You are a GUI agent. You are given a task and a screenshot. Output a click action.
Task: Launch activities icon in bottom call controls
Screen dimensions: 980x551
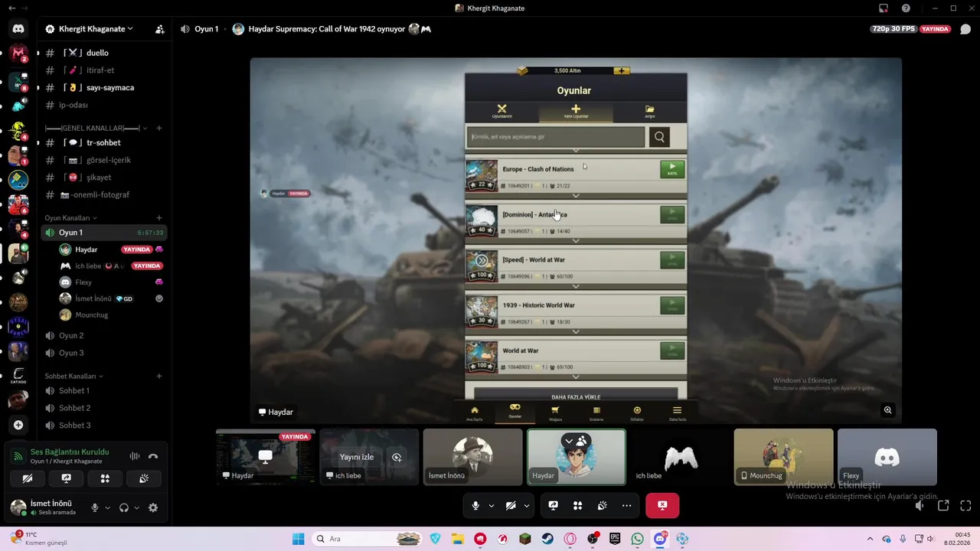pos(578,505)
